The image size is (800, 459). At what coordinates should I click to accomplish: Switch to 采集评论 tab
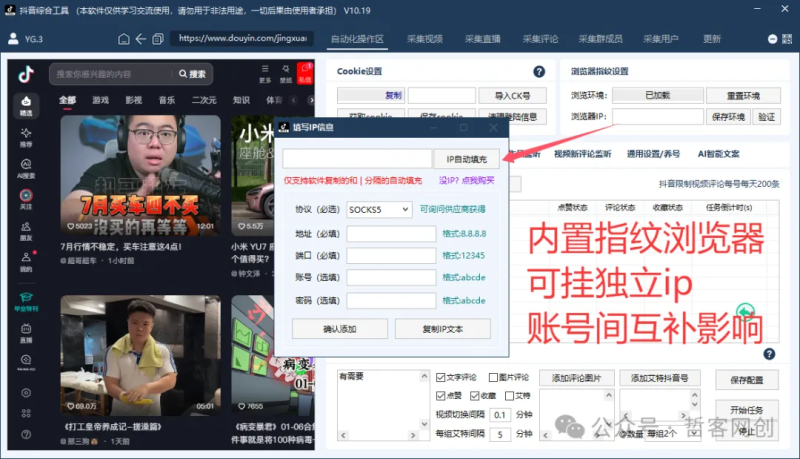tap(540, 39)
